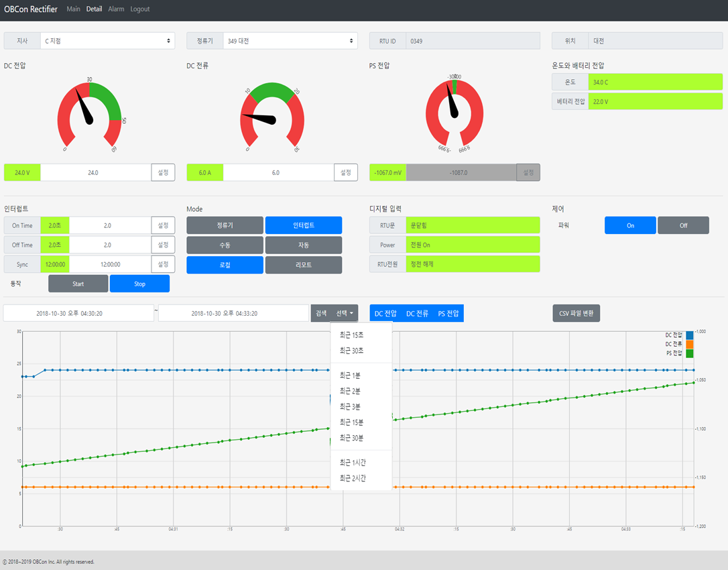Choose 최근 15초 from the range menu
Image resolution: width=728 pixels, height=570 pixels.
click(x=361, y=335)
